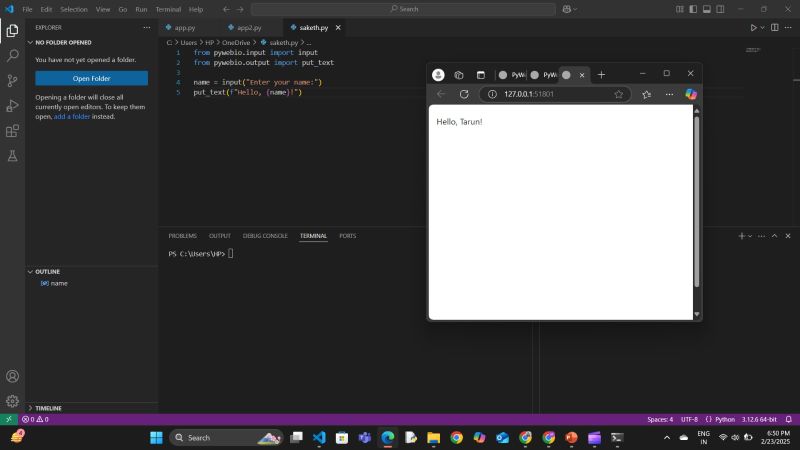Switch to the Output panel tab
The height and width of the screenshot is (450, 800).
220,236
